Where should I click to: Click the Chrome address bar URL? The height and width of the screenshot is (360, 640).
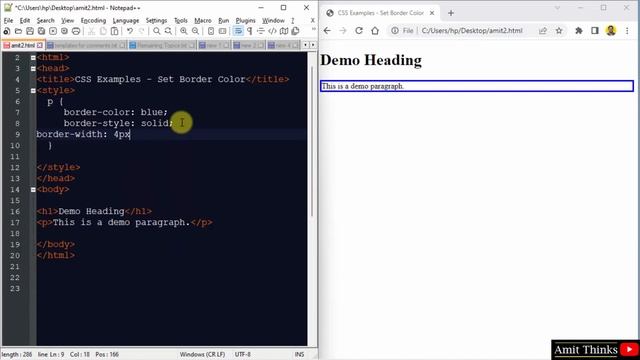(x=472, y=31)
